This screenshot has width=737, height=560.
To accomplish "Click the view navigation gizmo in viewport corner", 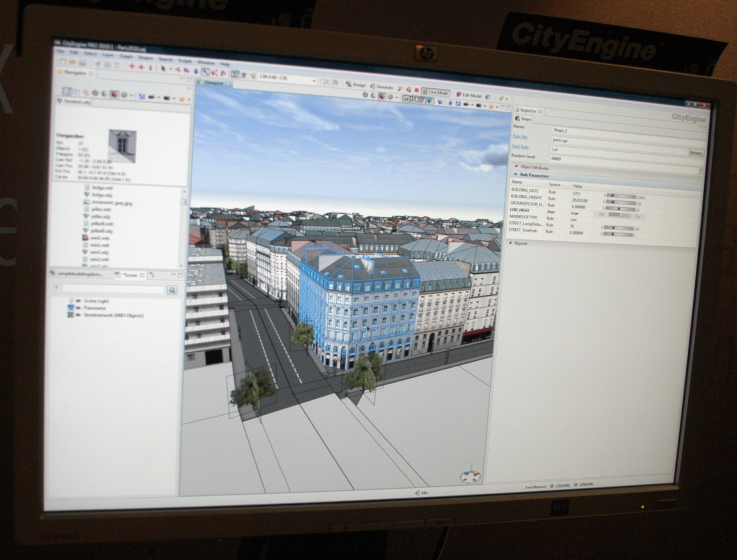I will (x=470, y=476).
